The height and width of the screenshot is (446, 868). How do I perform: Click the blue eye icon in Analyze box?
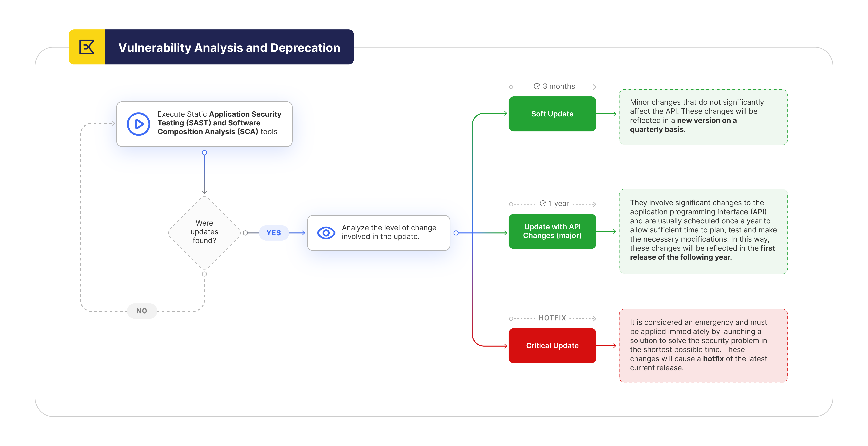point(326,233)
